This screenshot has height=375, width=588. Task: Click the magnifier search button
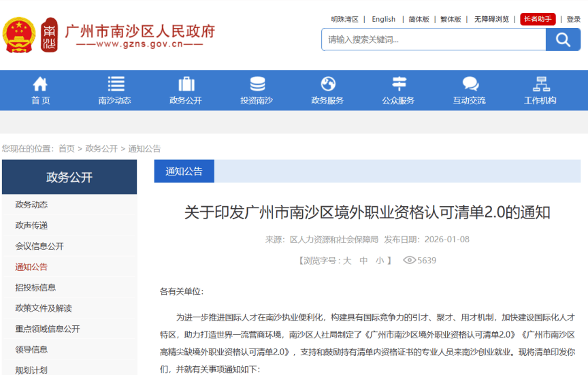[563, 39]
